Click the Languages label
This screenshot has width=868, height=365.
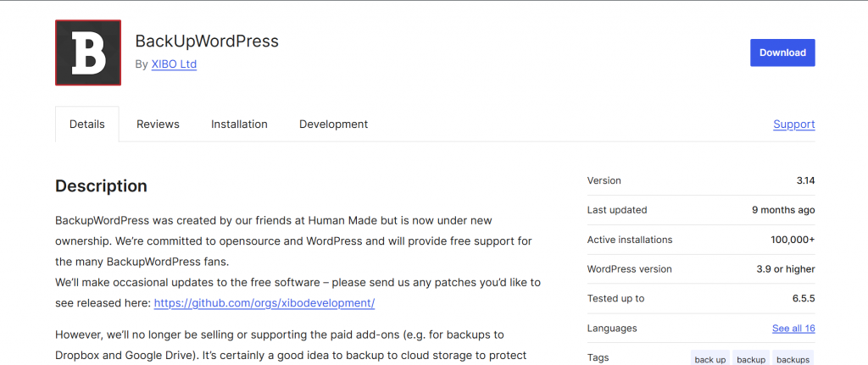click(x=612, y=328)
